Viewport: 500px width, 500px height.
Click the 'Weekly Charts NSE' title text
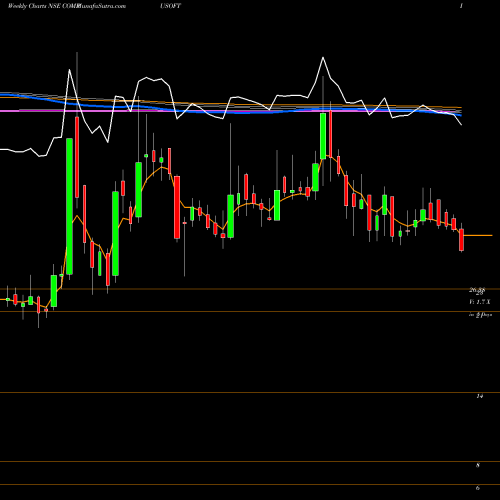tap(34, 6)
